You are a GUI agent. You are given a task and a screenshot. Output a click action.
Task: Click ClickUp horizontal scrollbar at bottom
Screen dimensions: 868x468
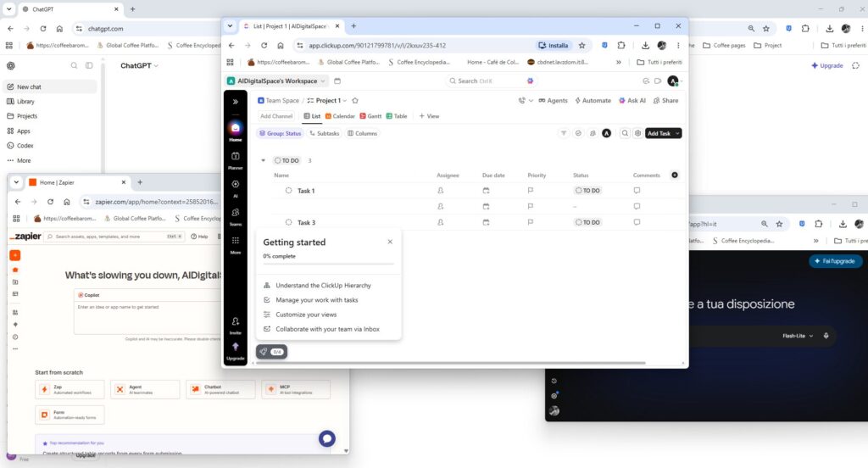pyautogui.click(x=449, y=364)
